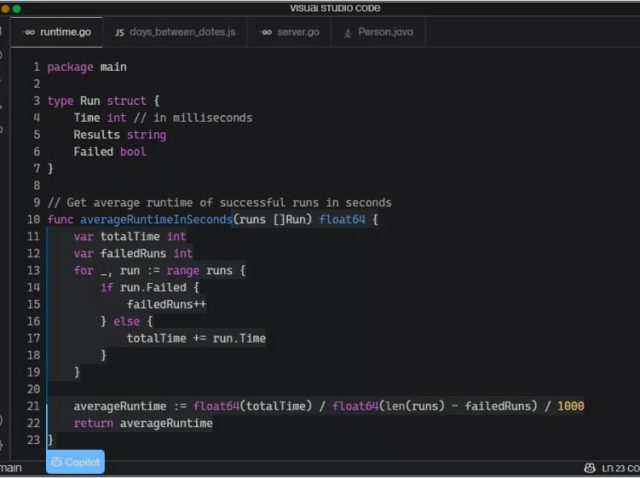This screenshot has height=478, width=640.
Task: Click line number 10 in the gutter
Action: [x=34, y=219]
